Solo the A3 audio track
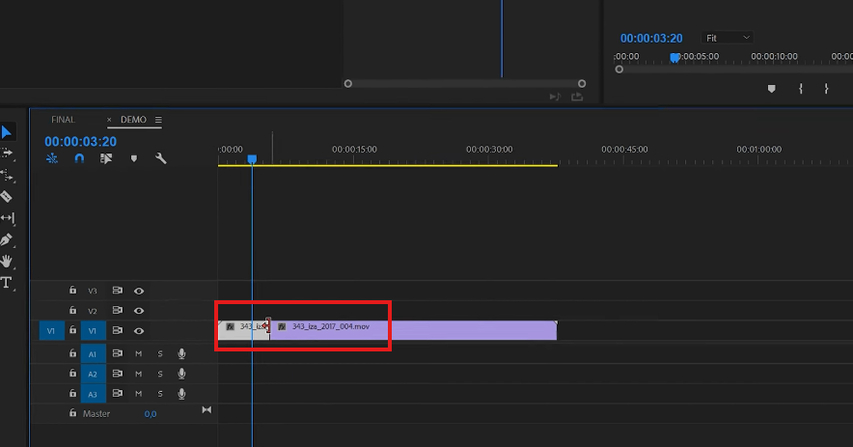The width and height of the screenshot is (853, 447). [x=160, y=394]
